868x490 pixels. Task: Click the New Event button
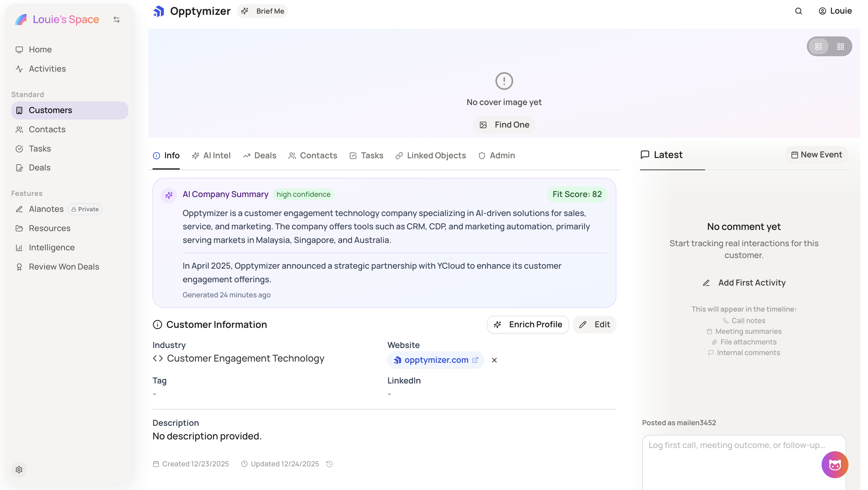(817, 155)
